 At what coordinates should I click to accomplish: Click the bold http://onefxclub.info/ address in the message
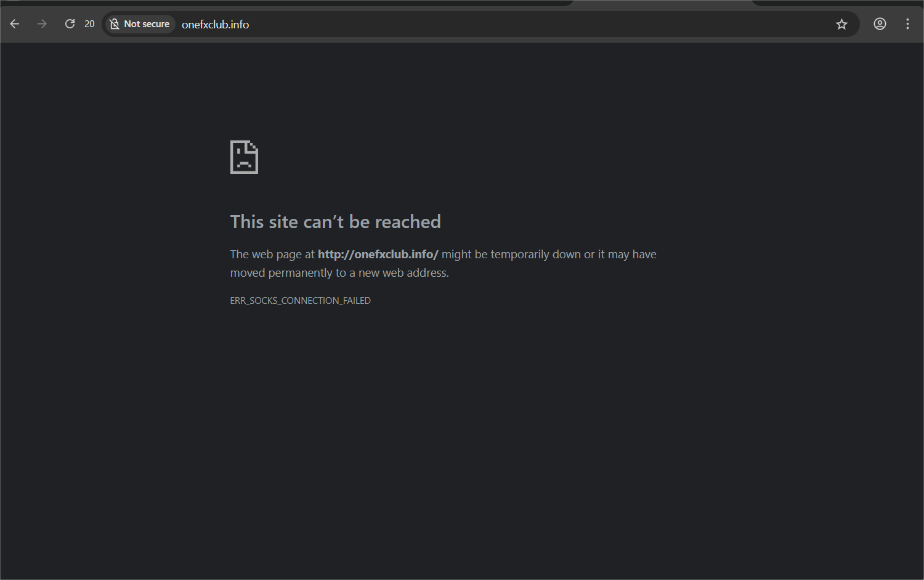(x=378, y=255)
